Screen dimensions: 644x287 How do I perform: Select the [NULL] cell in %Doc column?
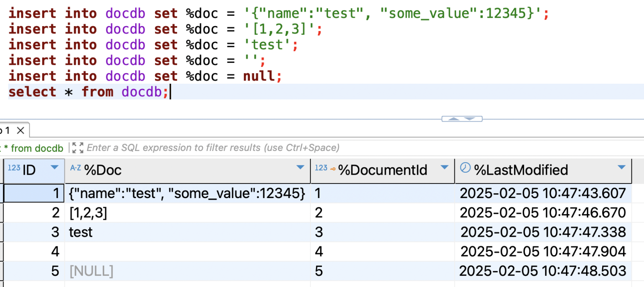(x=91, y=271)
